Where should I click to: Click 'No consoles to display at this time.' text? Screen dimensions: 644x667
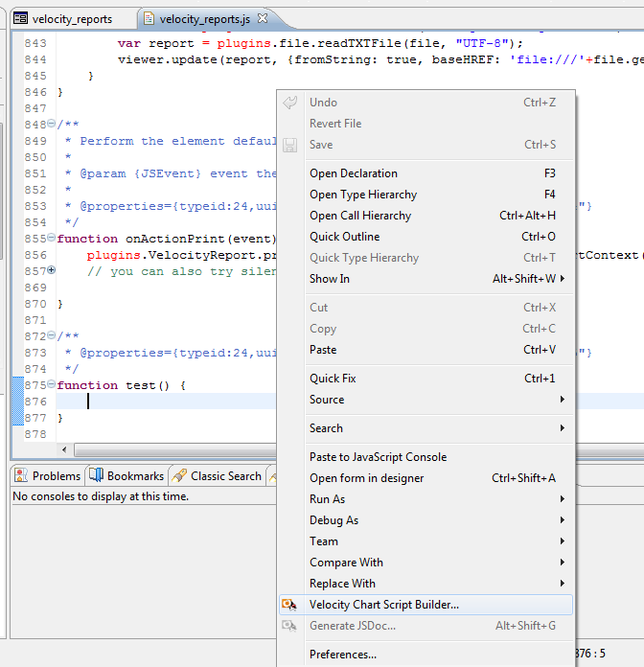click(101, 496)
